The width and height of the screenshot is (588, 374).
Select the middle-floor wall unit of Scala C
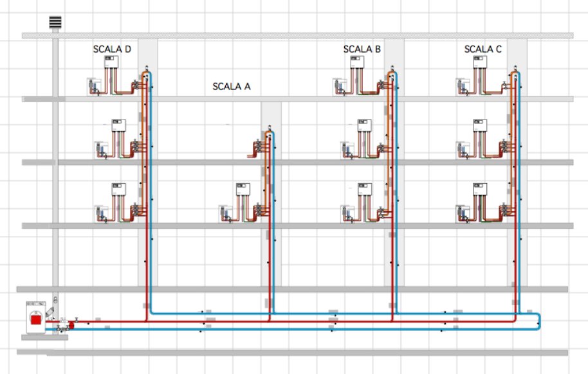coord(480,125)
